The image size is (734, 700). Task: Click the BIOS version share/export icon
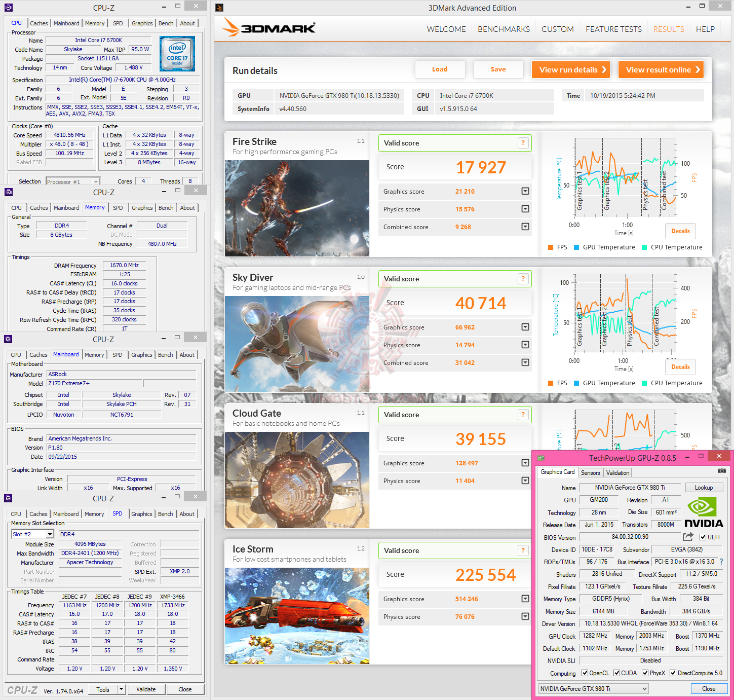pyautogui.click(x=688, y=537)
